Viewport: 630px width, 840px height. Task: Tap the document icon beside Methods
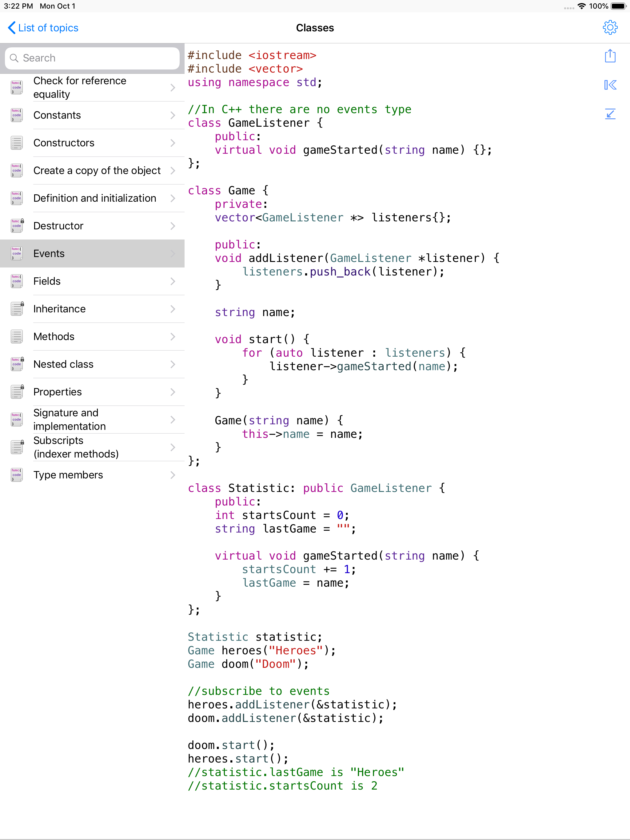coord(16,336)
